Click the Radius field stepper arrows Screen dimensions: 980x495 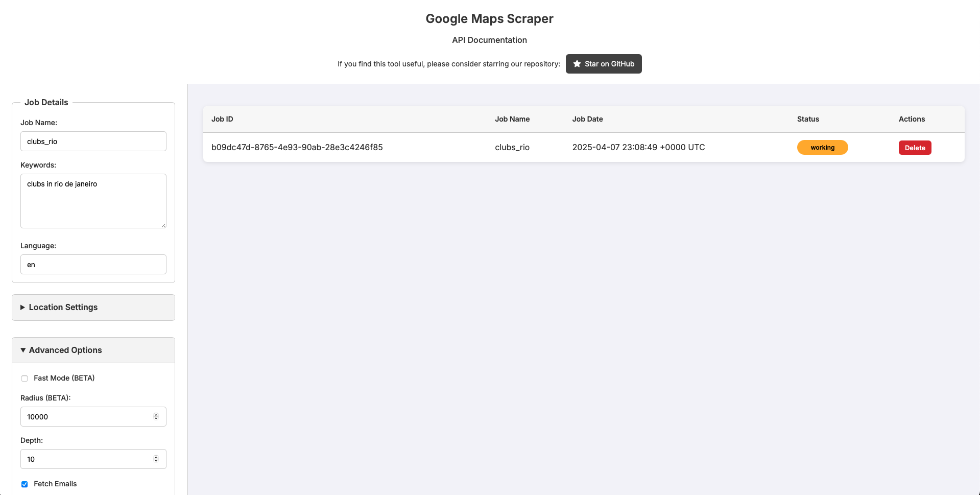tap(156, 417)
